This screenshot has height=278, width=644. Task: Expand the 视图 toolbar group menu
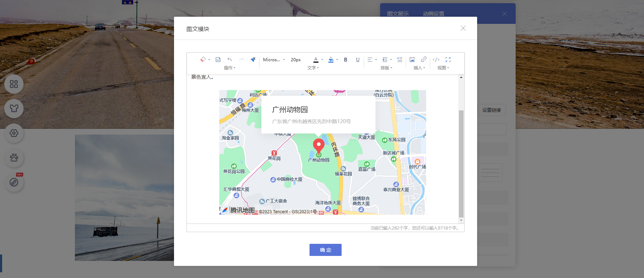(x=443, y=68)
